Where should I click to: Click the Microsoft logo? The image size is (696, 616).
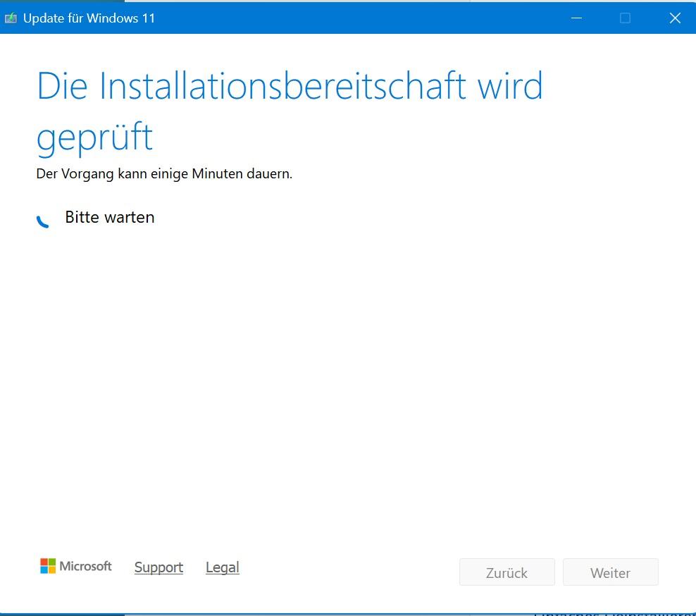point(76,566)
